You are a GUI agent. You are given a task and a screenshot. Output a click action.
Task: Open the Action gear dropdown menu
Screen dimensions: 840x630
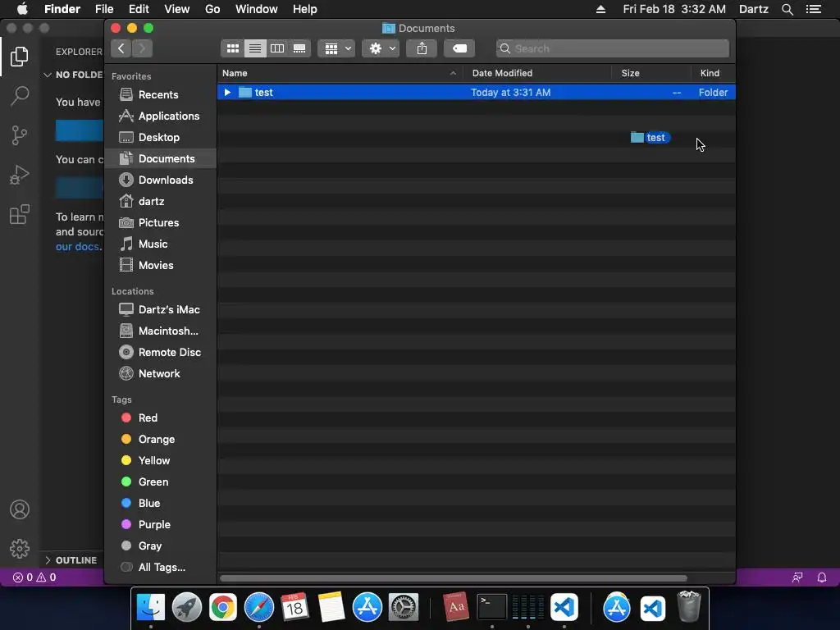point(381,48)
